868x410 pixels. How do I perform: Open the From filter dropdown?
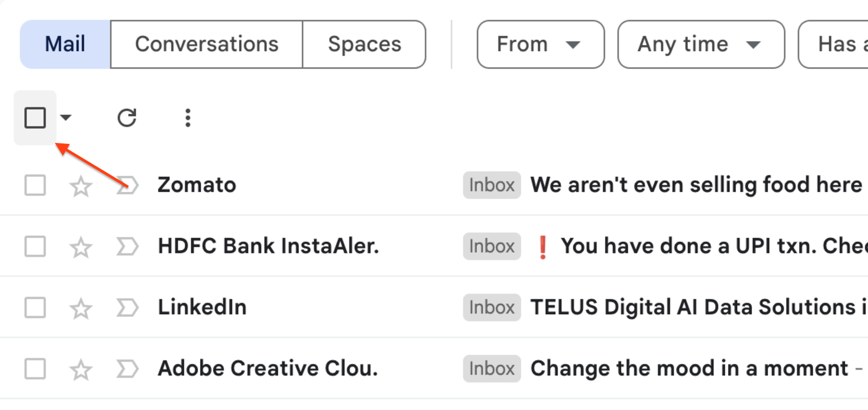pos(540,44)
